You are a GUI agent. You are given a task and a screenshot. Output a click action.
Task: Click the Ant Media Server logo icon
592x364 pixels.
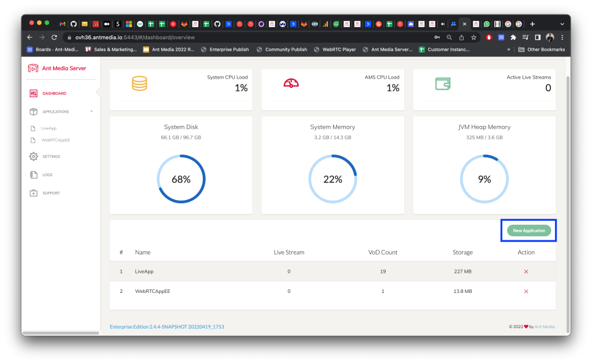pyautogui.click(x=33, y=68)
